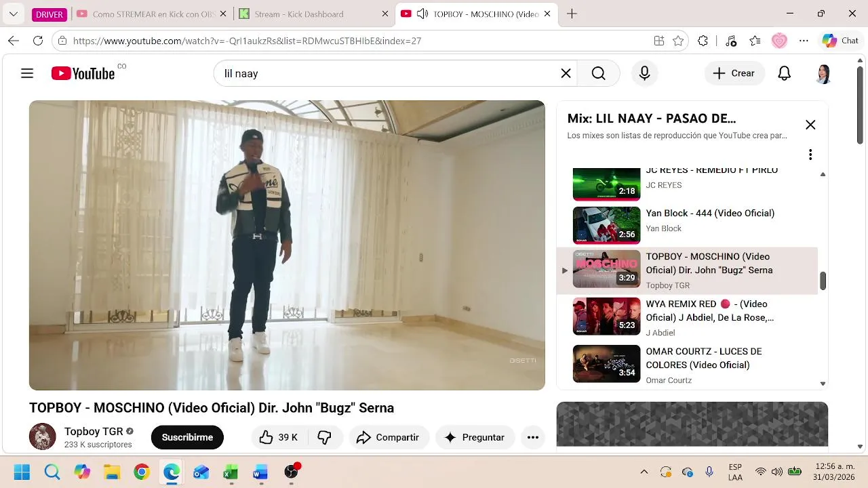The height and width of the screenshot is (488, 868).
Task: Click the video player area
Action: tap(287, 245)
